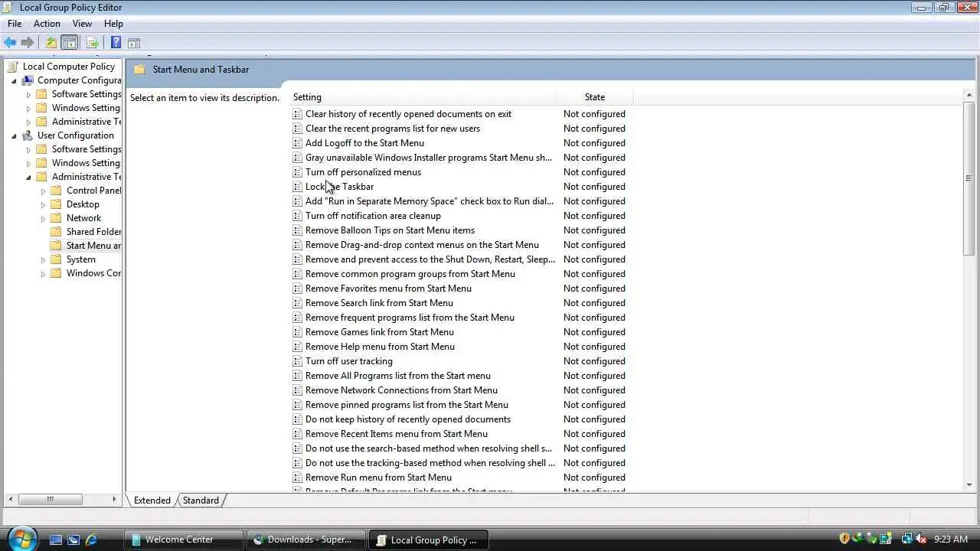Click the Show Desktop quick launch icon
The image size is (980, 551).
click(56, 540)
